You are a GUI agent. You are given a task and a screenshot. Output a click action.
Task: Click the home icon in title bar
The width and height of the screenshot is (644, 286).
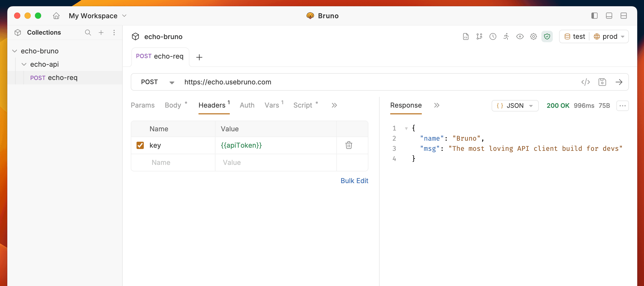[56, 16]
